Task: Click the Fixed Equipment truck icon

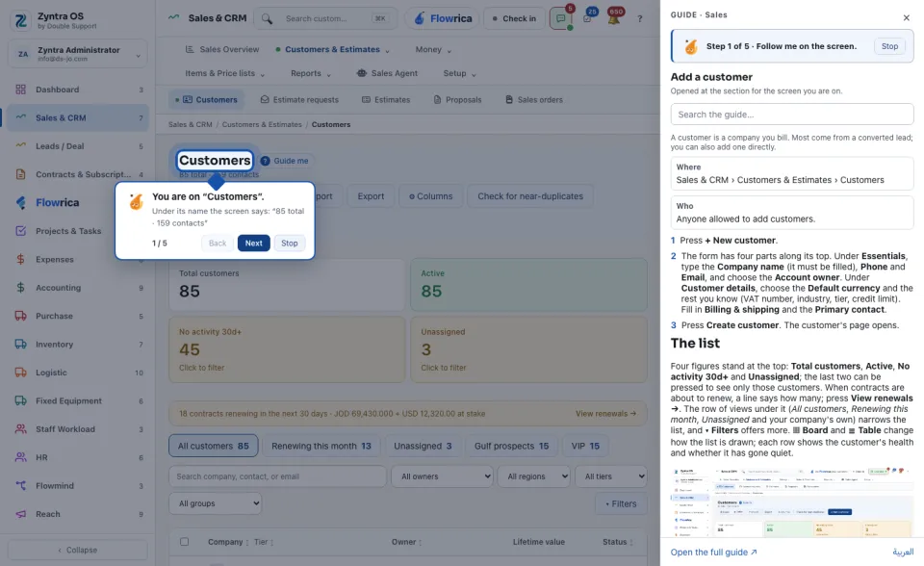Action: click(x=20, y=400)
